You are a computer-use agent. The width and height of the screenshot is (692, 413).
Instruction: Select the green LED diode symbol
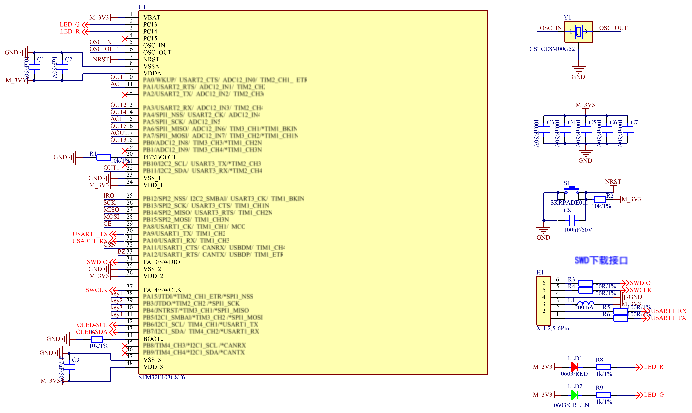coord(574,395)
